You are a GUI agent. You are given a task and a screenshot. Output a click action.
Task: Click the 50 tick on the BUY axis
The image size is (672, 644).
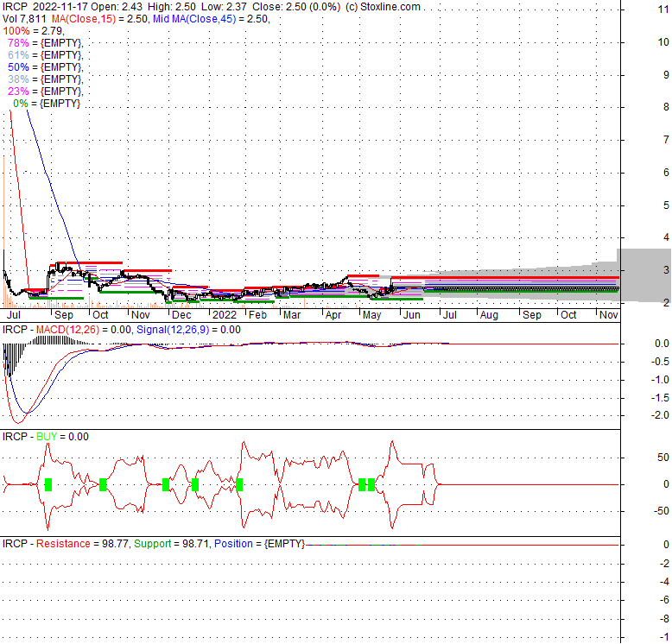pyautogui.click(x=663, y=458)
